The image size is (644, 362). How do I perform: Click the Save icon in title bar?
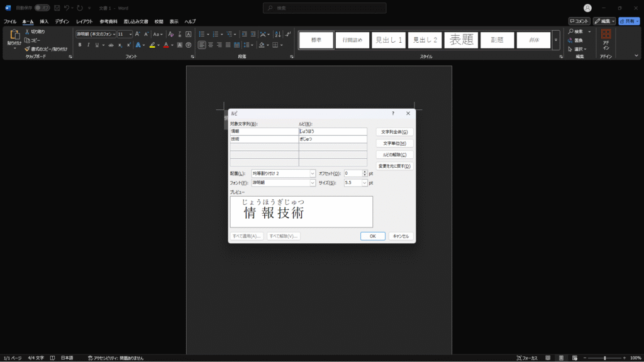point(57,8)
